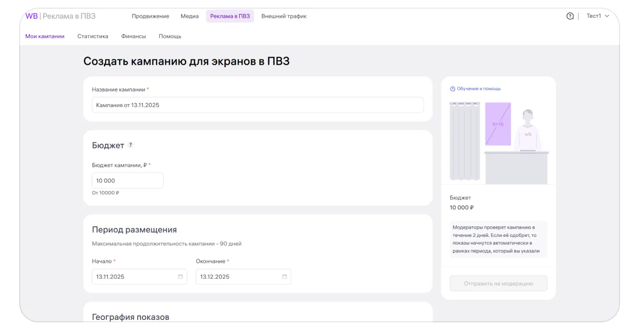The image size is (644, 329).
Task: Click the WB logo
Action: point(32,16)
